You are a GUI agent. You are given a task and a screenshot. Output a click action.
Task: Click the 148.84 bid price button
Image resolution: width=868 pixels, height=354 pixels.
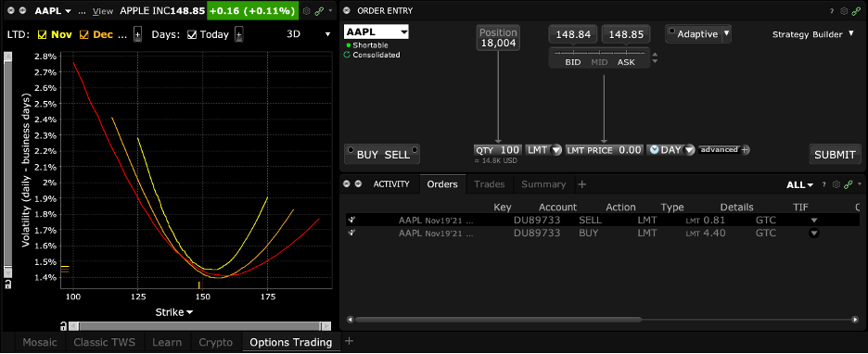(x=573, y=34)
